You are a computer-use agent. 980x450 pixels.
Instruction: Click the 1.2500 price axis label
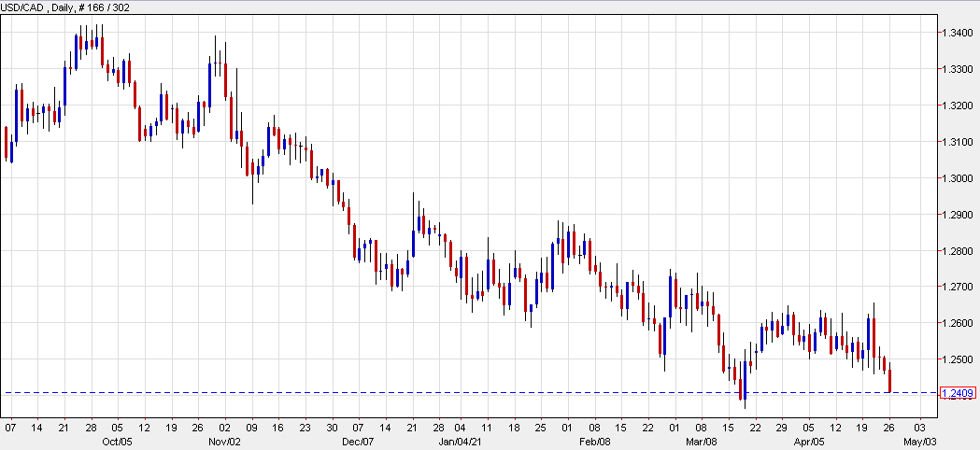[959, 359]
